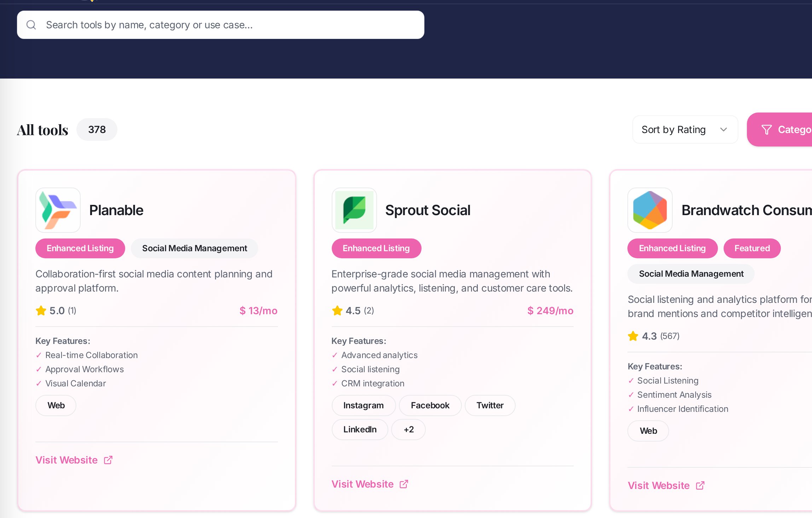This screenshot has height=518, width=812.
Task: Click the search magnifier icon
Action: click(x=31, y=25)
